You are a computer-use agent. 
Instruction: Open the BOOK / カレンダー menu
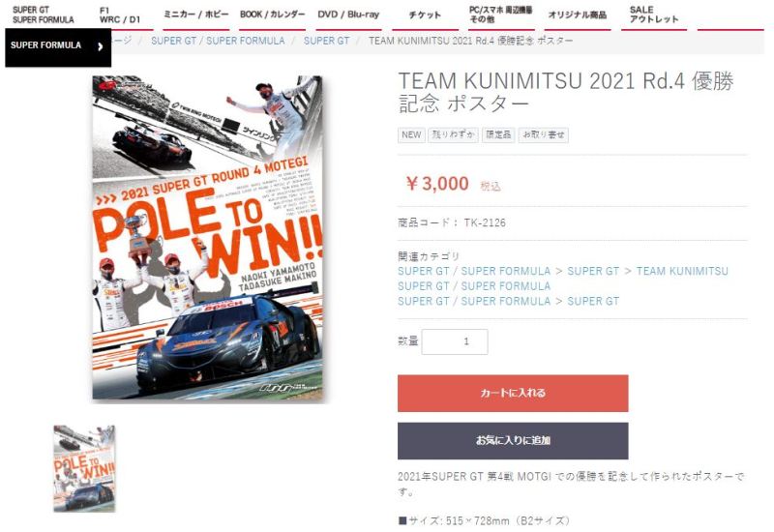tap(272, 15)
